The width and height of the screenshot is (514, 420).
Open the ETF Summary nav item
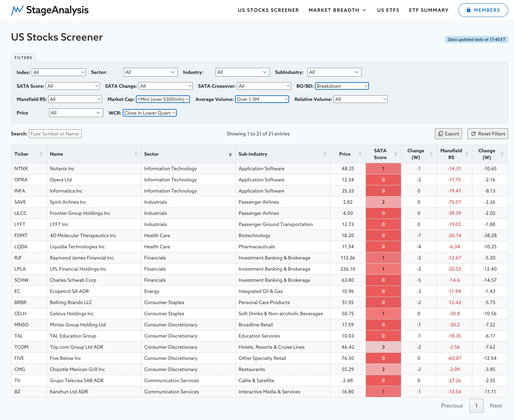(429, 10)
